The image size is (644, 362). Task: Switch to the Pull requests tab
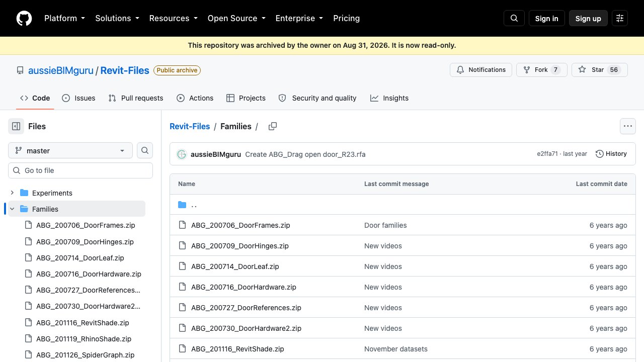(136, 98)
